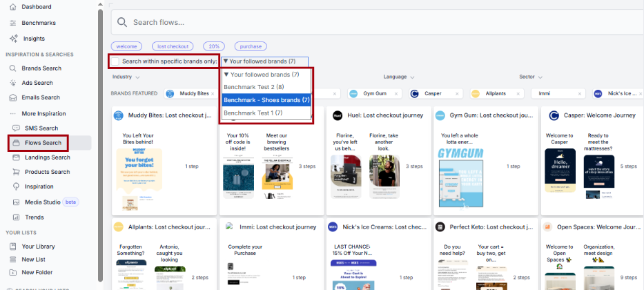The height and width of the screenshot is (290, 644).
Task: Remove the Gym Gum brand chip
Action: [x=396, y=94]
